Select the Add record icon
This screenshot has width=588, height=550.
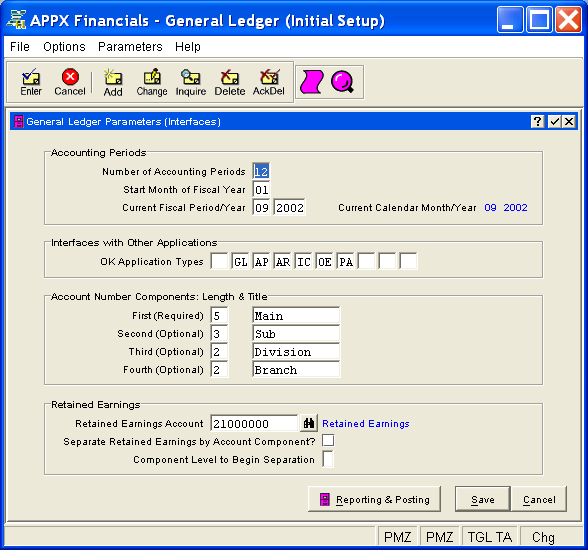coord(113,82)
